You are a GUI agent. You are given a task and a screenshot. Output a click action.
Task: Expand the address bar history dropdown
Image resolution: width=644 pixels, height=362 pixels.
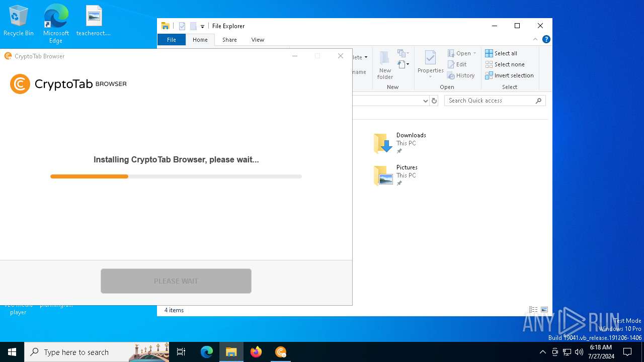[425, 101]
